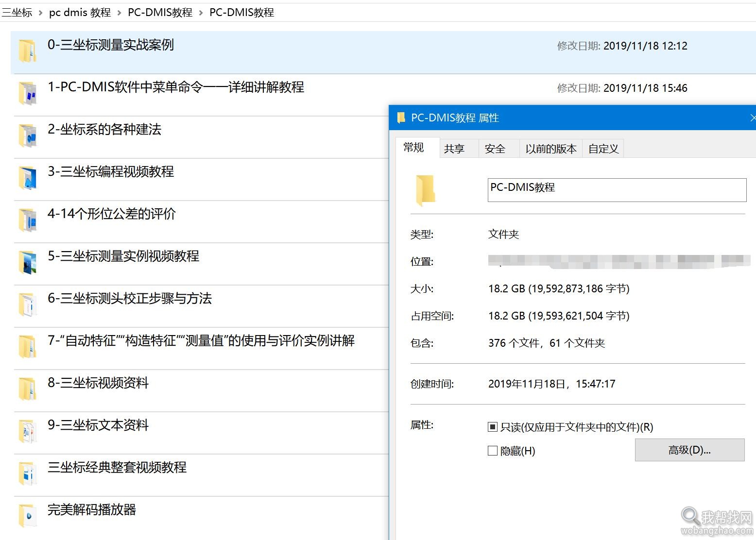The width and height of the screenshot is (756, 540).
Task: Select folder name 5-三坐标测量实例视频教程
Action: (123, 256)
